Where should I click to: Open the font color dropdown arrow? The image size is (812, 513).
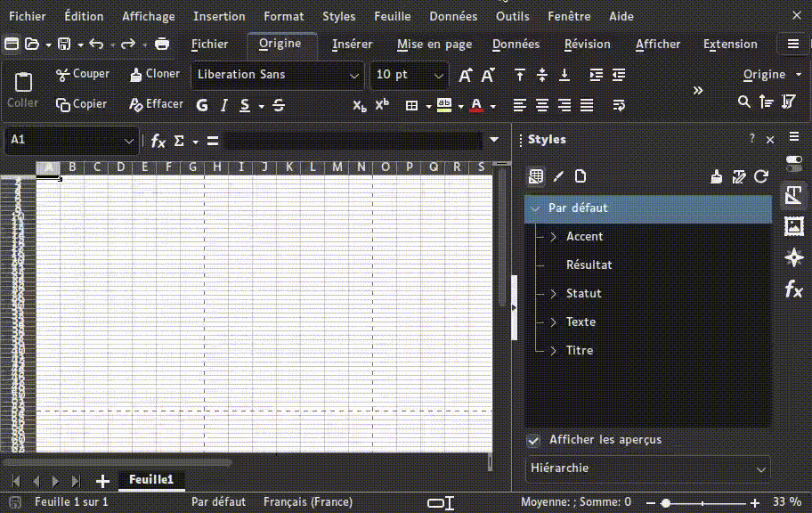492,106
